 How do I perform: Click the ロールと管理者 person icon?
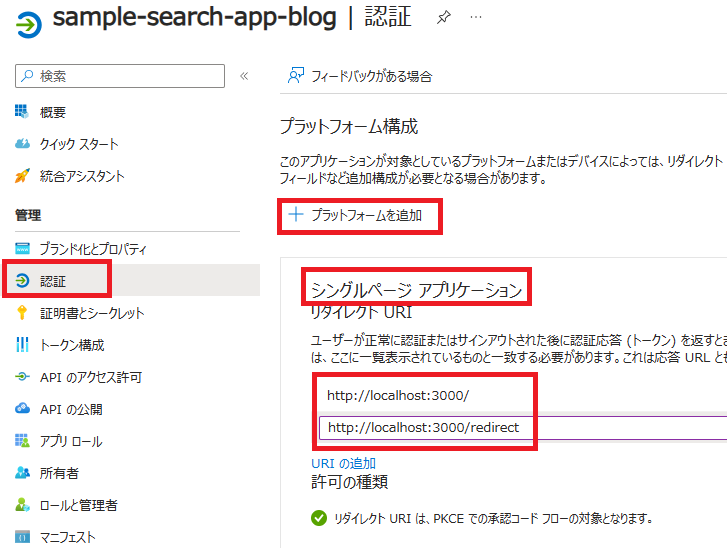click(x=22, y=504)
